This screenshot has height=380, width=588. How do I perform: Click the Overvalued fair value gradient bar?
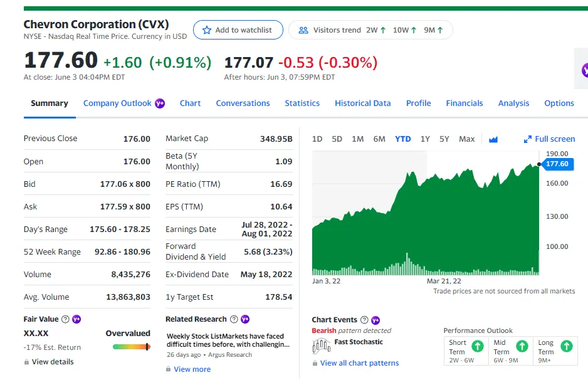tap(131, 347)
